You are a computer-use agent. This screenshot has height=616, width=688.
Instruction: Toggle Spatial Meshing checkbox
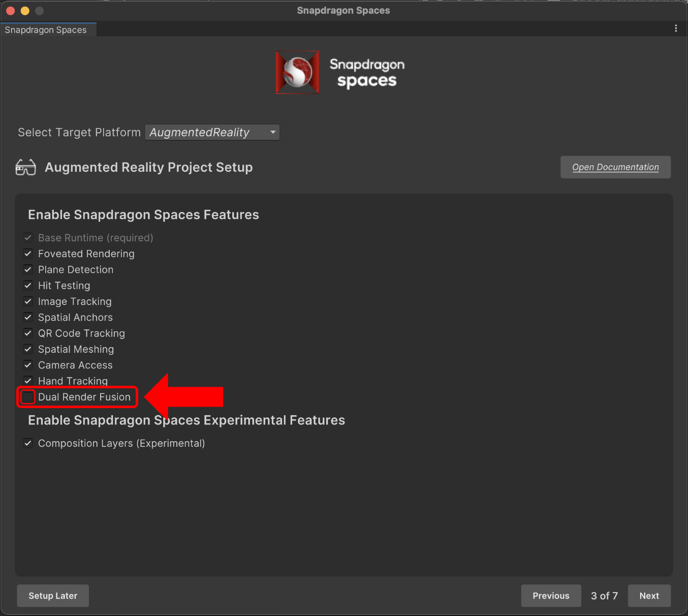28,349
